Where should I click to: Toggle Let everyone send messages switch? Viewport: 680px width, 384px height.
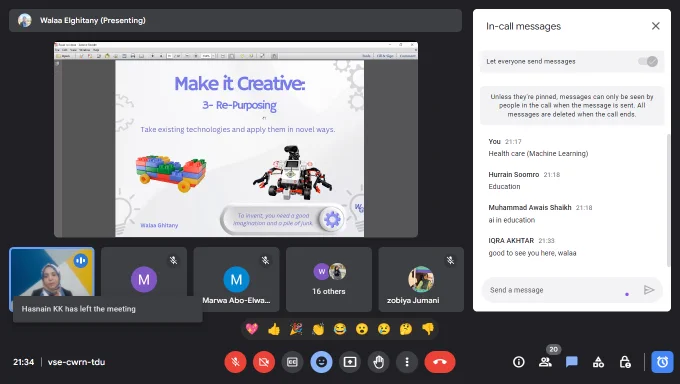[648, 62]
